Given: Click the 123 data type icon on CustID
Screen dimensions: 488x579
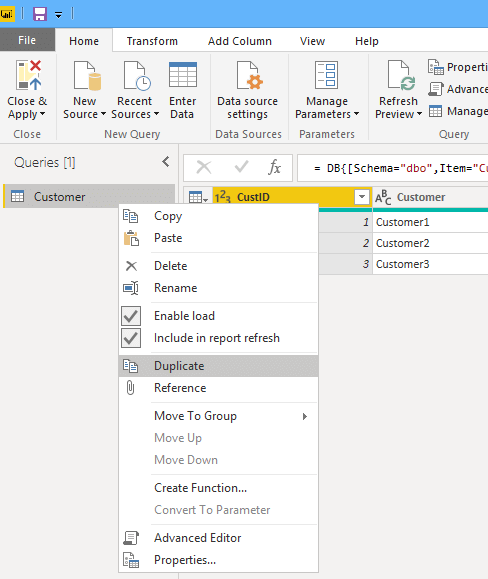Looking at the screenshot, I should click(223, 197).
